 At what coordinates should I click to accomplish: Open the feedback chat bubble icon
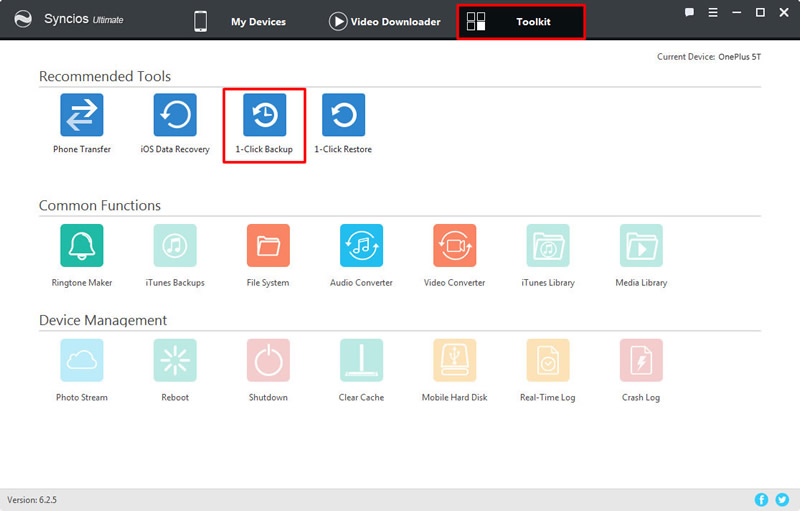pos(689,12)
